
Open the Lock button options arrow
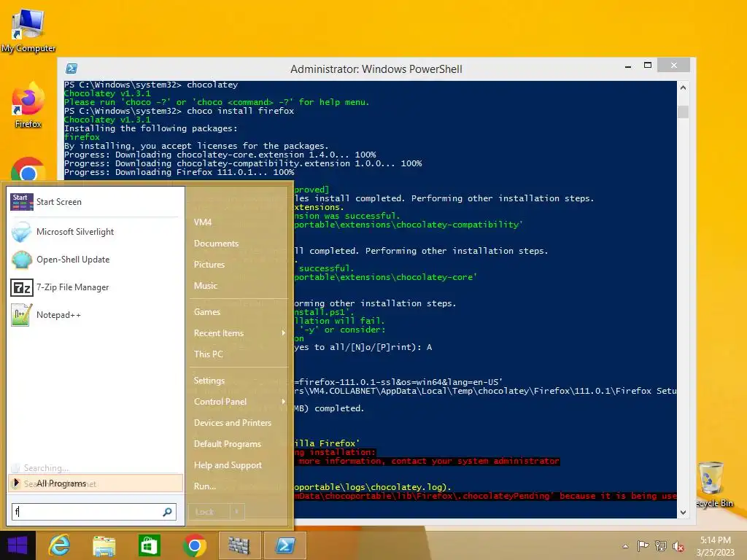[237, 512]
